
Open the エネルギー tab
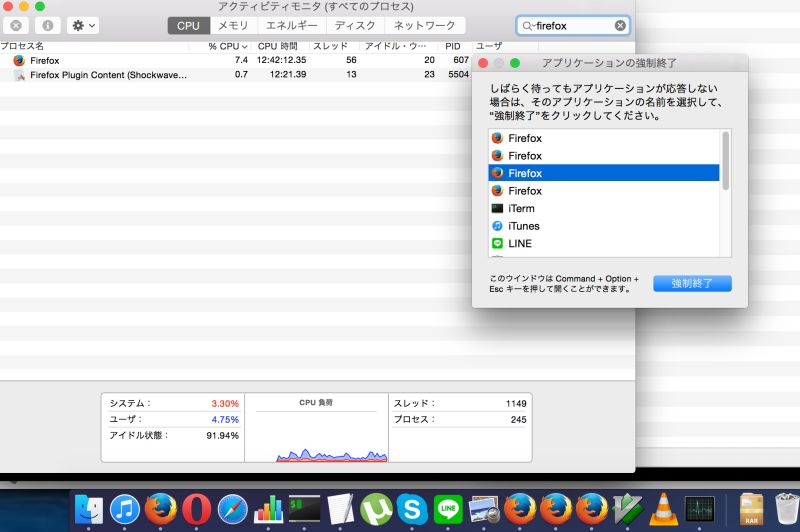(x=292, y=26)
